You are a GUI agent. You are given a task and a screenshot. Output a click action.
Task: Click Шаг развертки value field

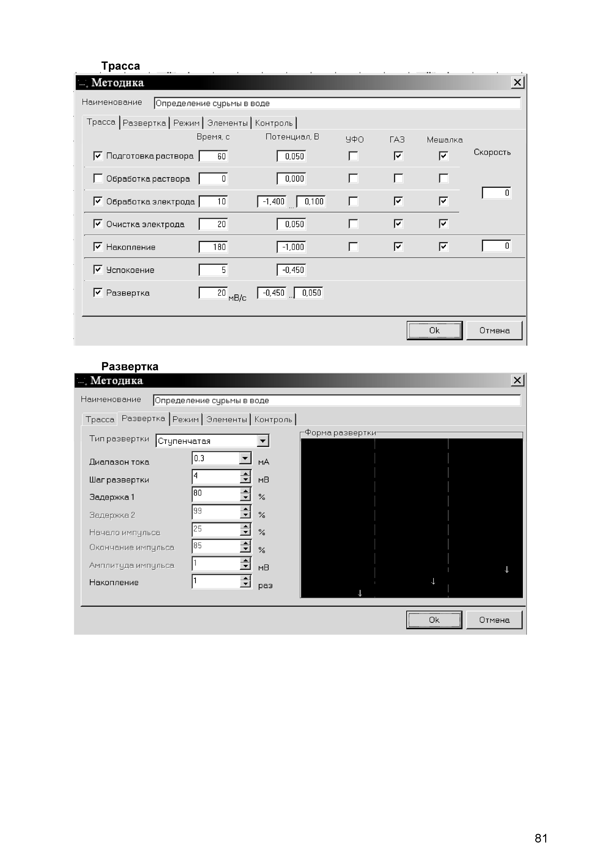[x=216, y=477]
